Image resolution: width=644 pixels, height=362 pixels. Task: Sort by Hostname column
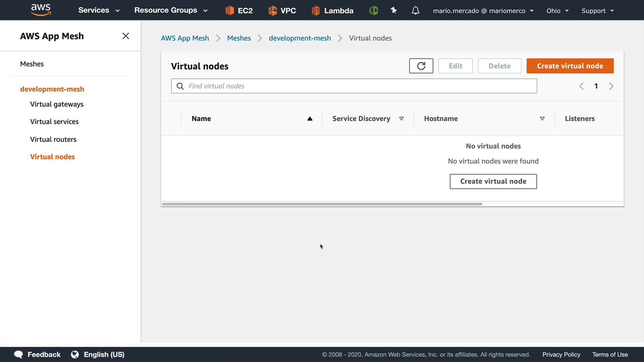[x=542, y=119]
